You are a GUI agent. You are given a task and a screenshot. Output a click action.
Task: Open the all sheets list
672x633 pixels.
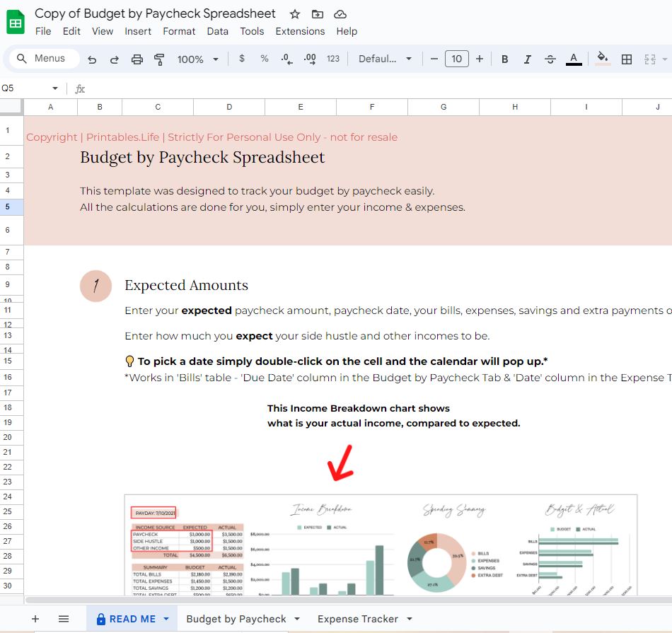(x=64, y=619)
